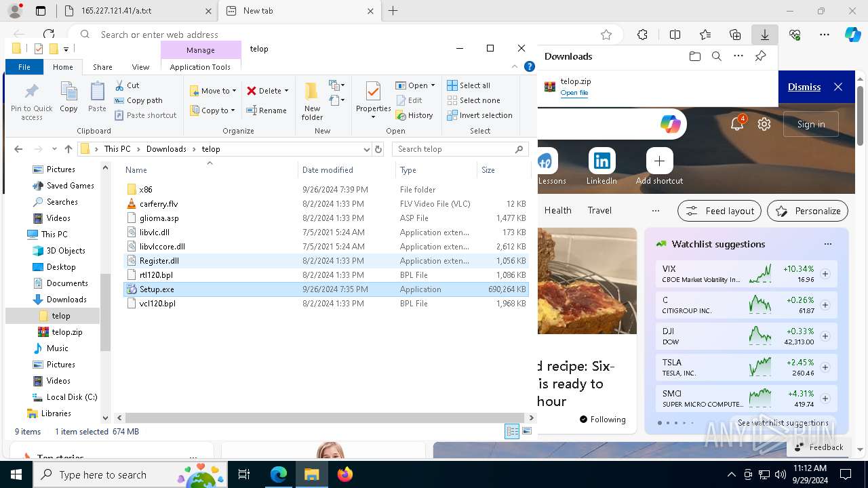This screenshot has height=488, width=868.
Task: Search downloads in Edge panel
Action: 716,56
